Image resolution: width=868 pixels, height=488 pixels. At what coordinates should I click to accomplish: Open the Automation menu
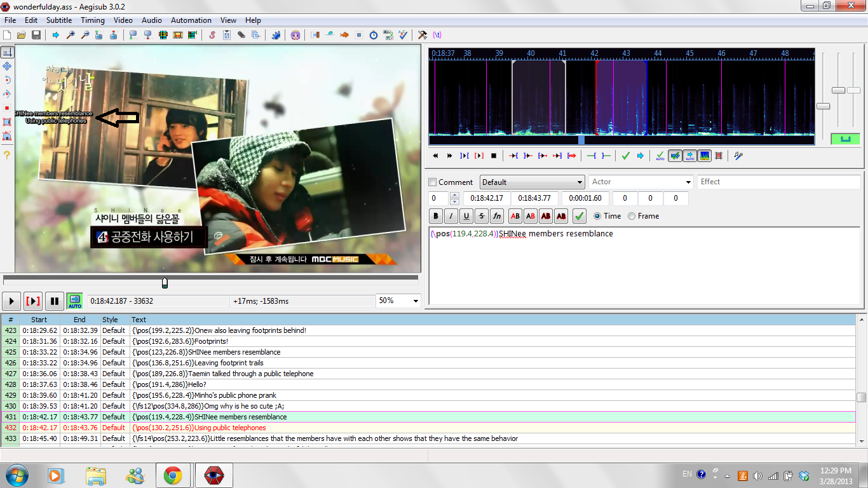pyautogui.click(x=191, y=20)
